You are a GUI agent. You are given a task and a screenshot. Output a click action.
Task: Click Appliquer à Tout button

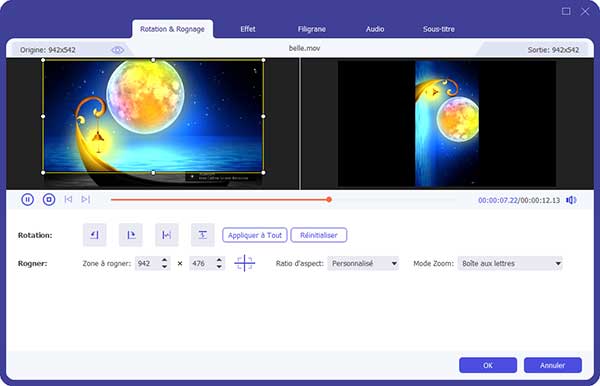pyautogui.click(x=255, y=235)
